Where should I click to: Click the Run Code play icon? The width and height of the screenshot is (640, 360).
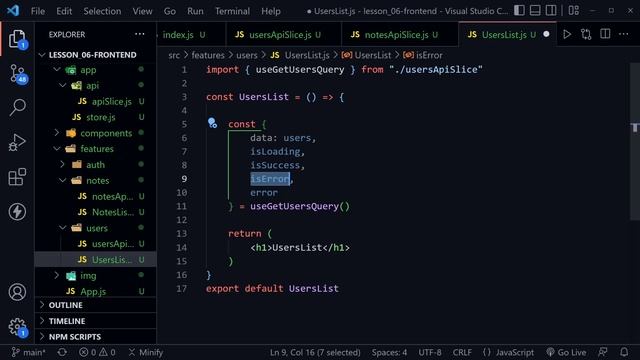pos(567,35)
